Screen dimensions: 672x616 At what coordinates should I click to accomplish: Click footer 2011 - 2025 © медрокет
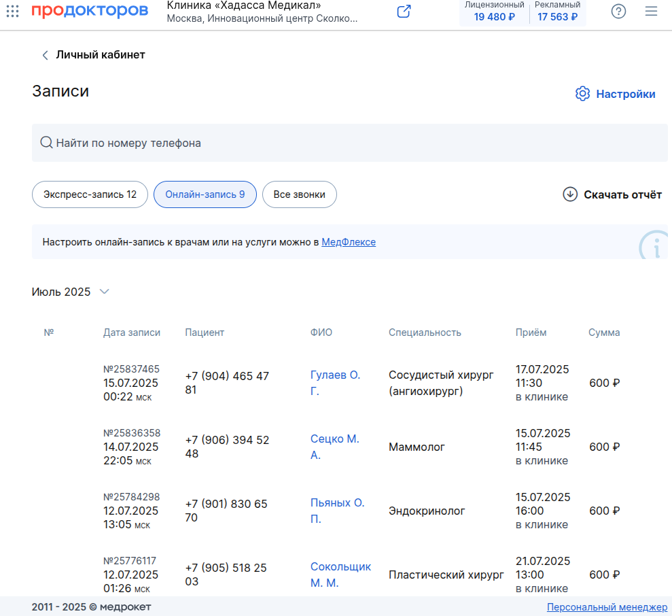(91, 607)
